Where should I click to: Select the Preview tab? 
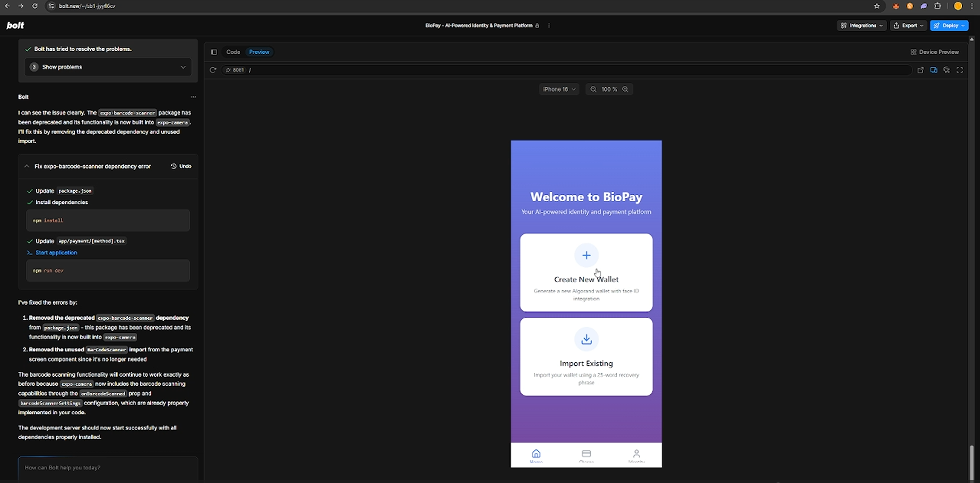click(x=259, y=52)
